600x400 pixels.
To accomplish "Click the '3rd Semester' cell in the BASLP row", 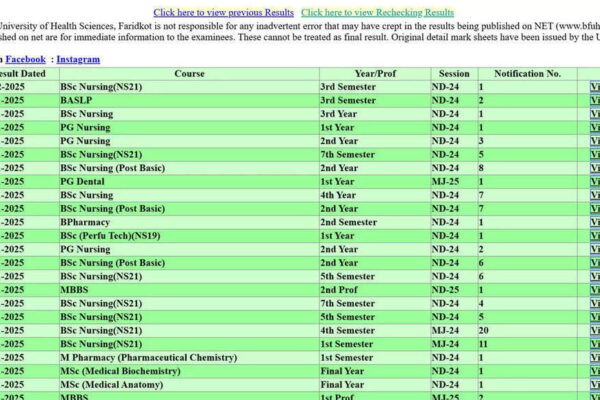I will [x=375, y=100].
